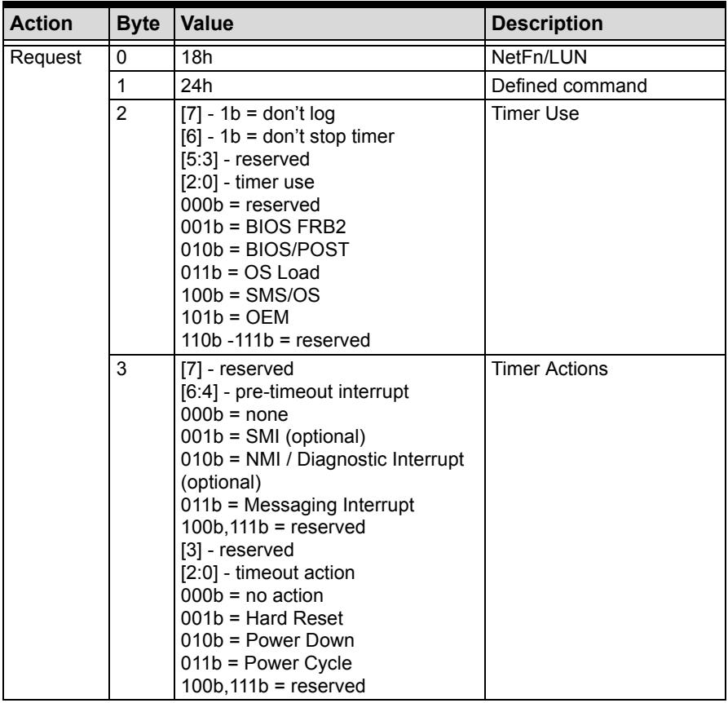The width and height of the screenshot is (728, 703).
Task: Click the 24h value cell
Action: click(196, 86)
